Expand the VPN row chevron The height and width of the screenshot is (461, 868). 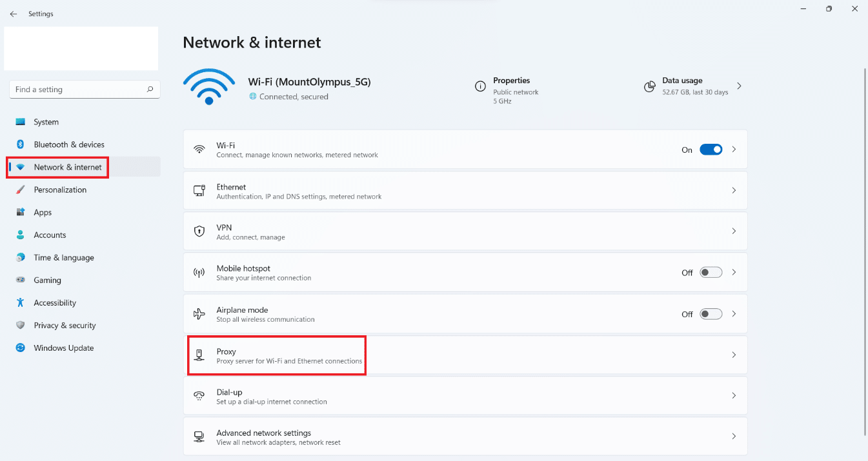tap(734, 231)
